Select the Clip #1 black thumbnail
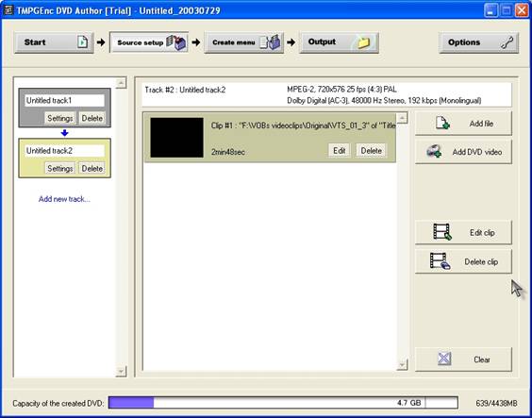532x418 pixels. 176,138
